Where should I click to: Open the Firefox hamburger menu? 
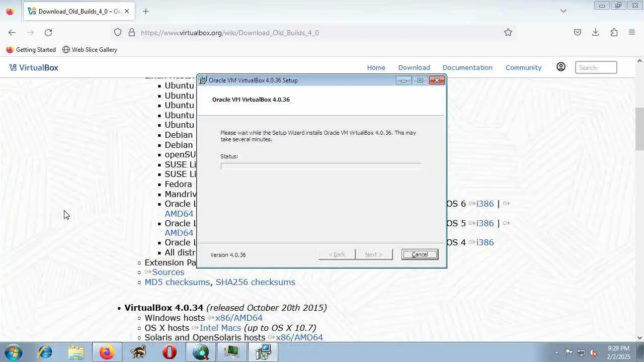click(632, 32)
